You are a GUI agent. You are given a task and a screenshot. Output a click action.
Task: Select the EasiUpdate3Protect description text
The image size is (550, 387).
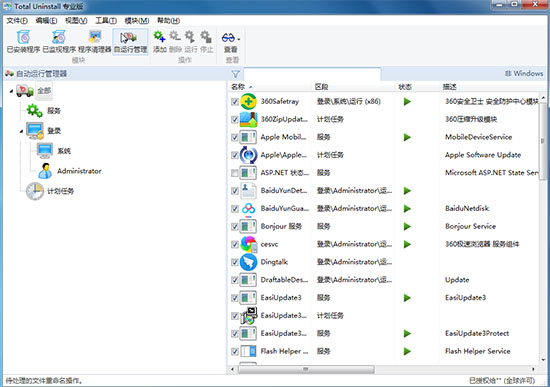click(x=477, y=333)
